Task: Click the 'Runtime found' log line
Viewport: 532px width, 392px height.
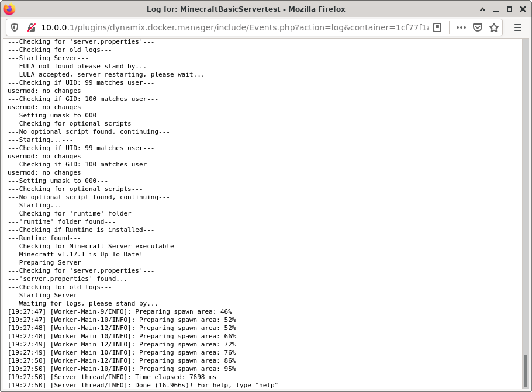Action: [44, 238]
